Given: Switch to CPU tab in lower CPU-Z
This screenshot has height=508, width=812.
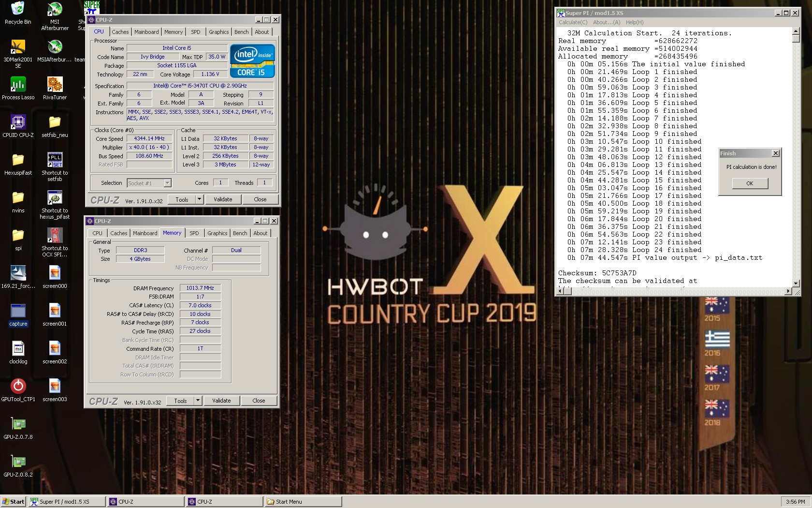Looking at the screenshot, I should click(x=97, y=233).
